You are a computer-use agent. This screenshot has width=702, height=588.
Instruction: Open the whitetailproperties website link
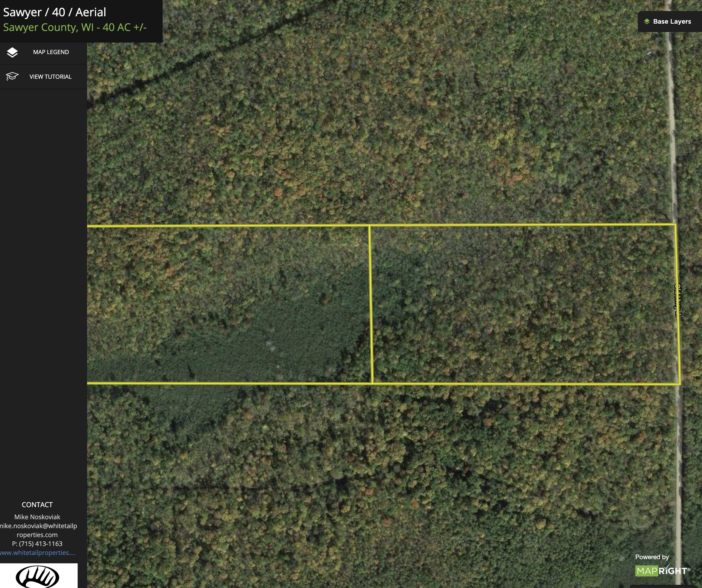click(x=38, y=553)
